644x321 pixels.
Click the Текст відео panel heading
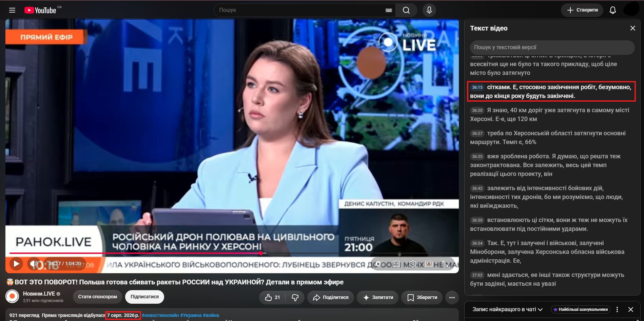(489, 28)
